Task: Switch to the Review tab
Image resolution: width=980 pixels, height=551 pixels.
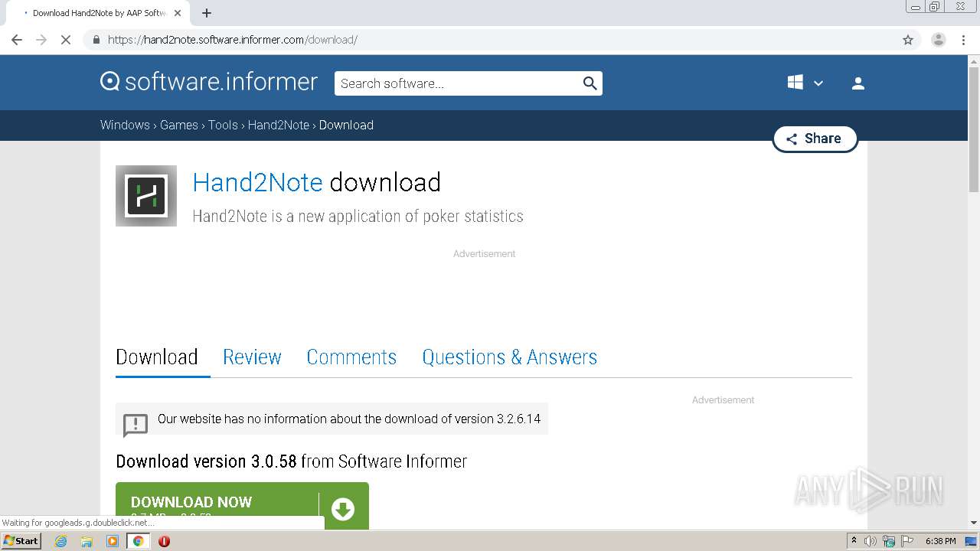Action: [x=252, y=357]
